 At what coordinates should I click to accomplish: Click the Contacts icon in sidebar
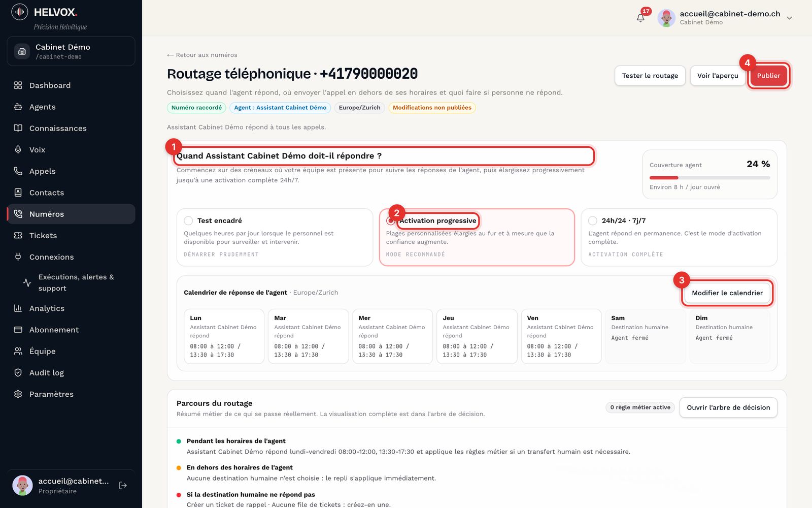(x=18, y=193)
